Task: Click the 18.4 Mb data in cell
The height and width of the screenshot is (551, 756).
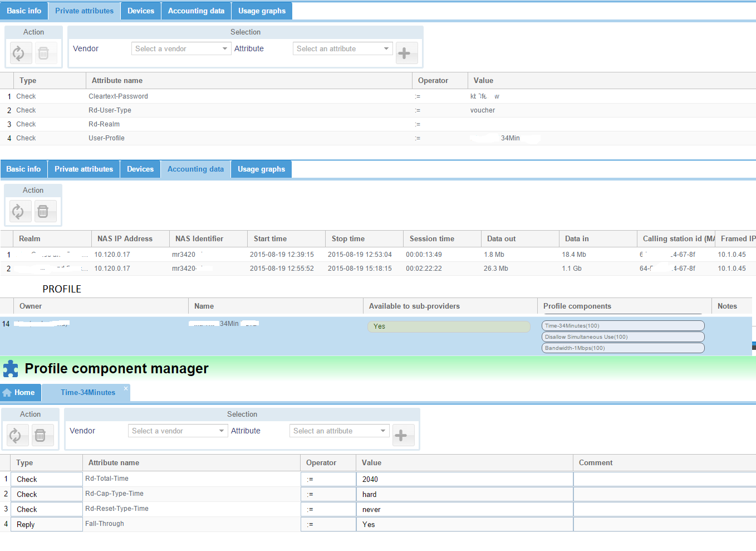Action: [598, 255]
